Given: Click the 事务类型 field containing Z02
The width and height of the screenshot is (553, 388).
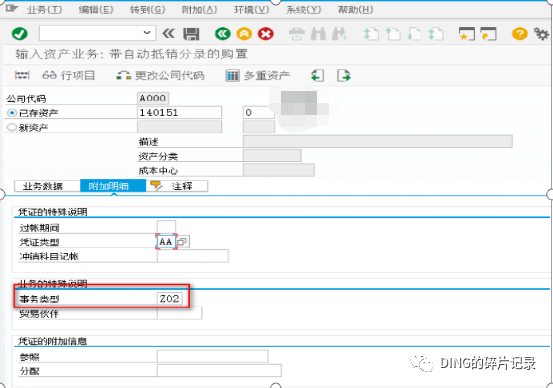Looking at the screenshot, I should click(170, 299).
